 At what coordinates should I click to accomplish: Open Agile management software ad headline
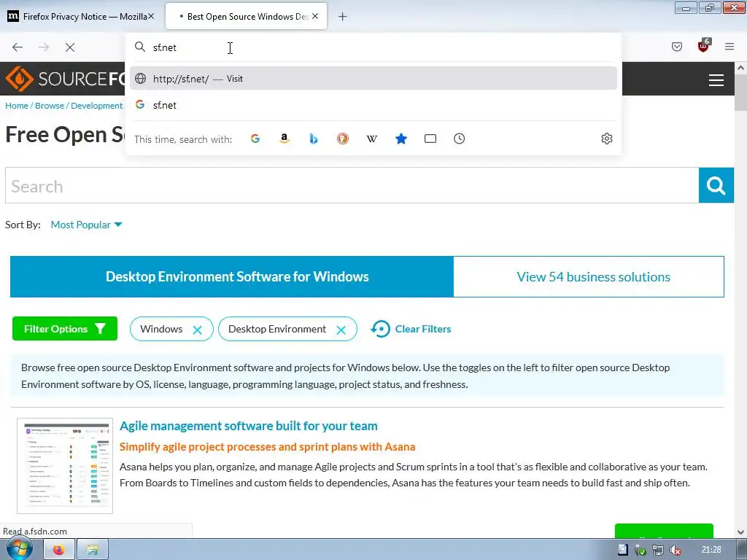click(x=248, y=426)
